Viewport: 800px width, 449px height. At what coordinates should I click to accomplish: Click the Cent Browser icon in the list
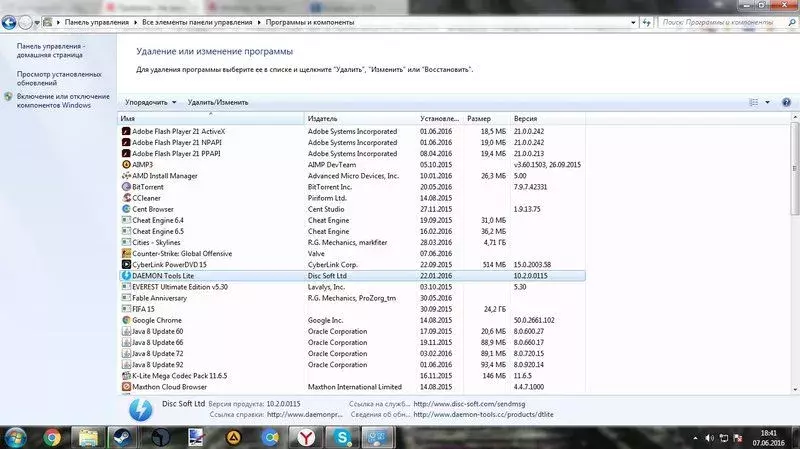coord(126,209)
